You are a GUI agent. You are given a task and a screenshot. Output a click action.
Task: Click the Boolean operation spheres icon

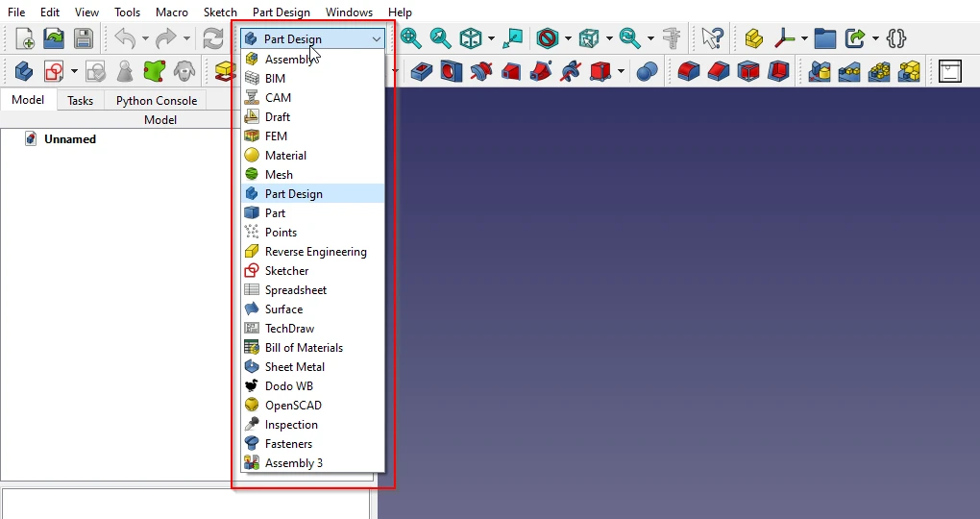pos(647,71)
